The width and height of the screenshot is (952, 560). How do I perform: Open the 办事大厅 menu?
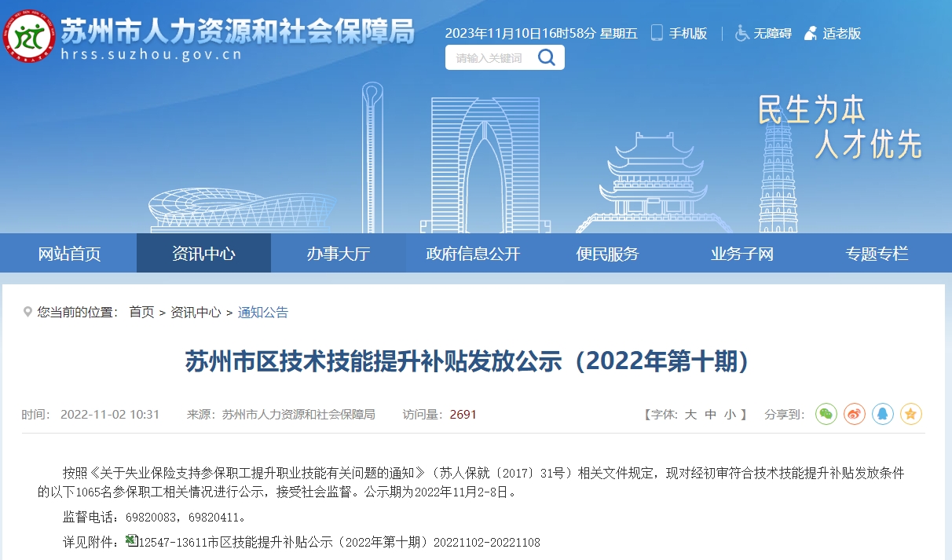tap(339, 252)
